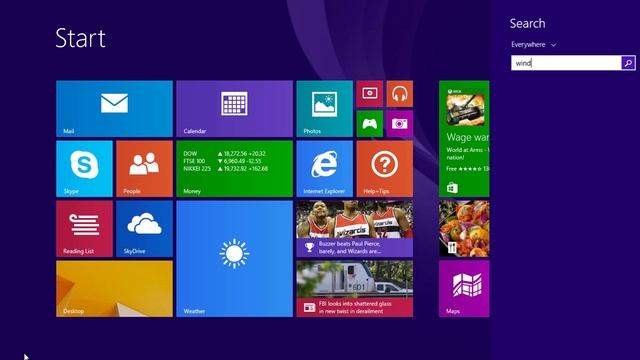Launch Skype from its tile

[x=84, y=169]
